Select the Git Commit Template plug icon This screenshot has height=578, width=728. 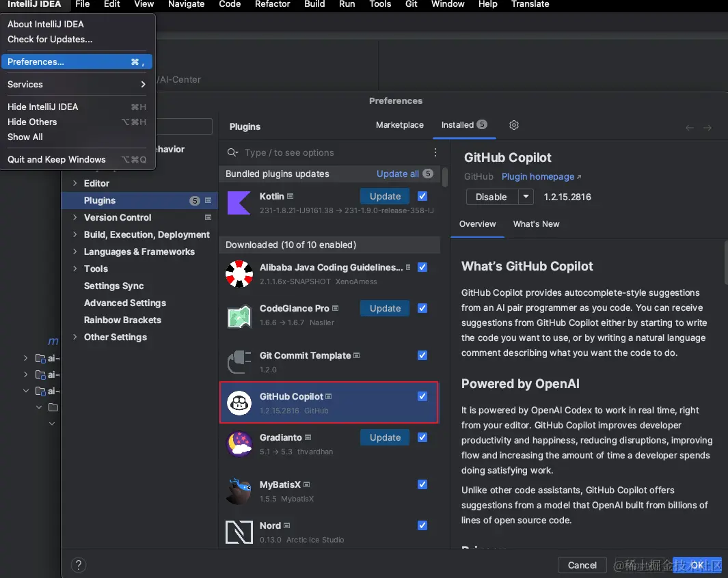click(x=239, y=362)
